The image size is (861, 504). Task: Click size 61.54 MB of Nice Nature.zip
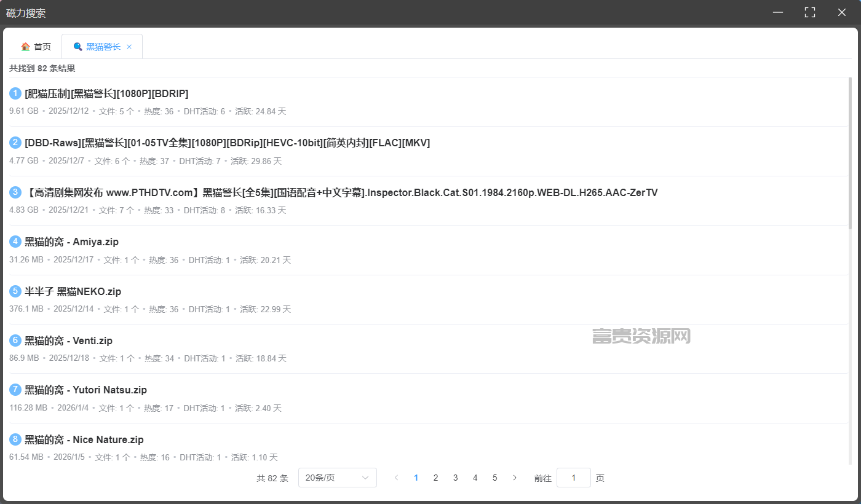click(26, 457)
